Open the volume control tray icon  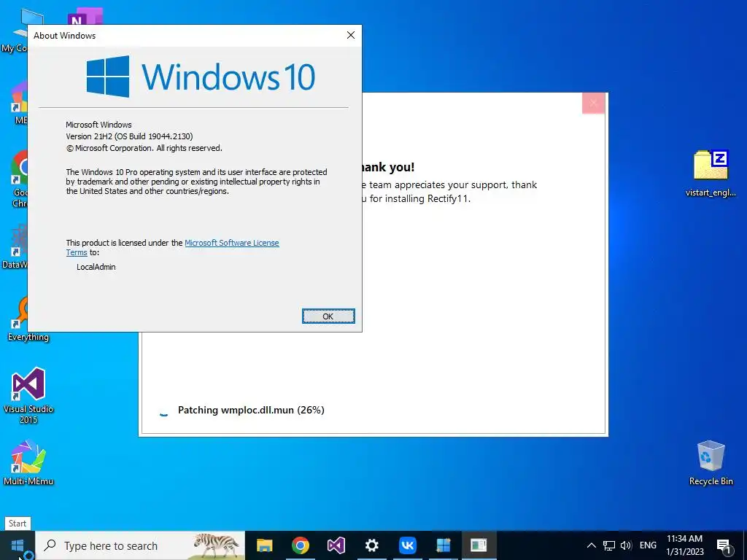[626, 545]
